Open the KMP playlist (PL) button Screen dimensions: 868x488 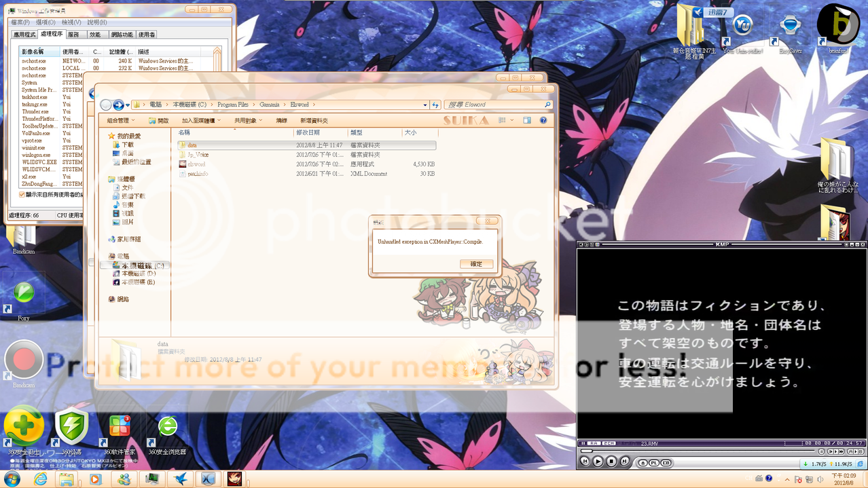655,462
